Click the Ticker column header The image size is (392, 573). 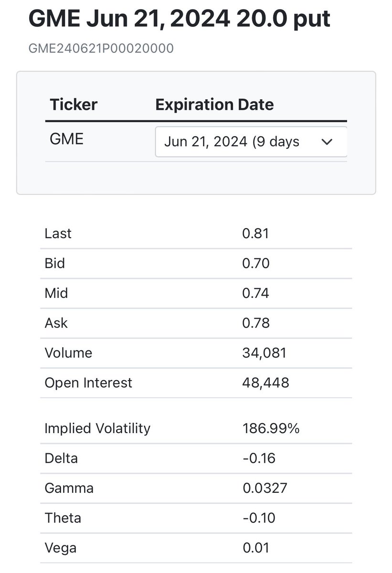(x=74, y=105)
